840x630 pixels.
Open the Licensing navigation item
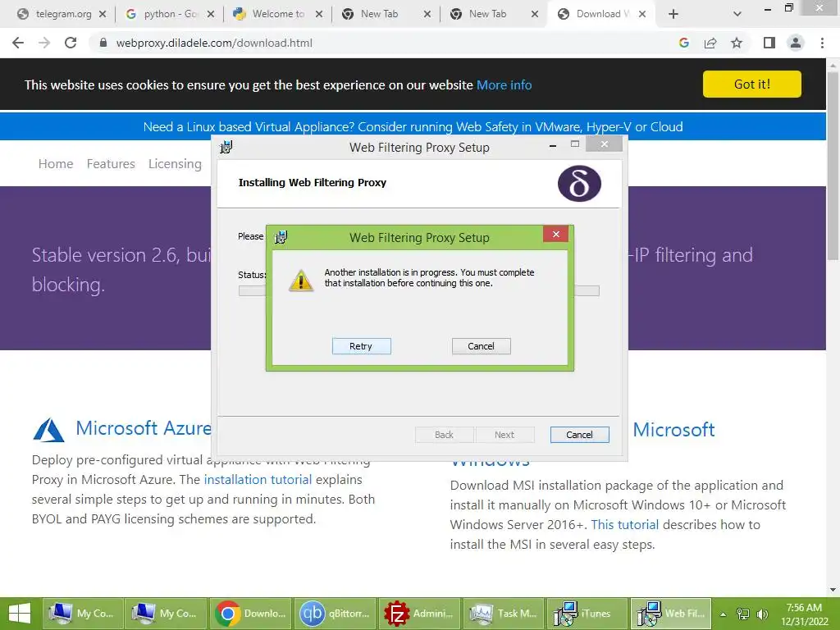pyautogui.click(x=176, y=164)
